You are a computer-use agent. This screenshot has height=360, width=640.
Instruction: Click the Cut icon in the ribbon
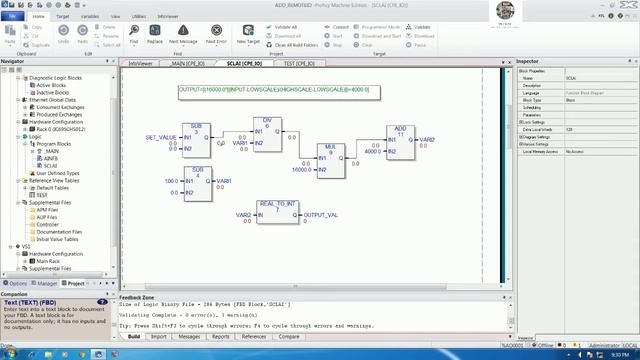(26, 36)
